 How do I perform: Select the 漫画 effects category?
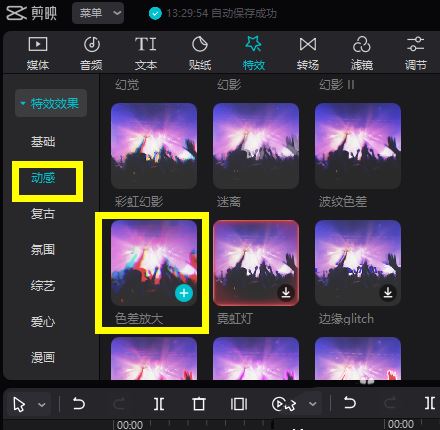coord(43,358)
